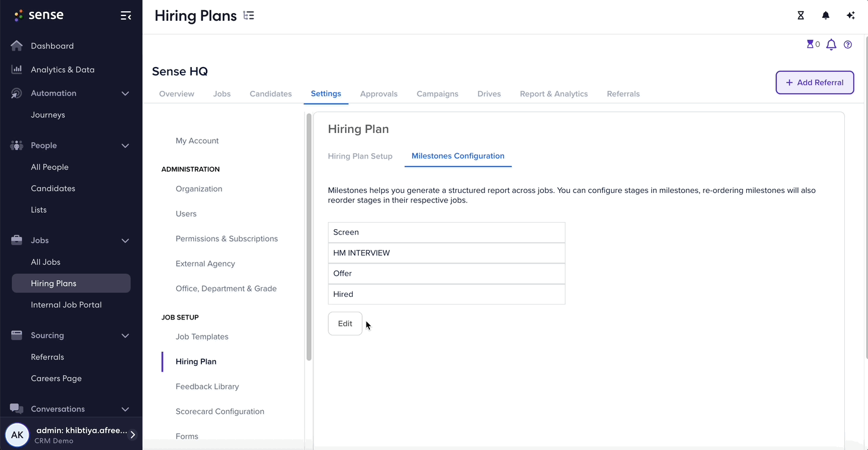Open Journeys in the sidebar

click(x=48, y=115)
